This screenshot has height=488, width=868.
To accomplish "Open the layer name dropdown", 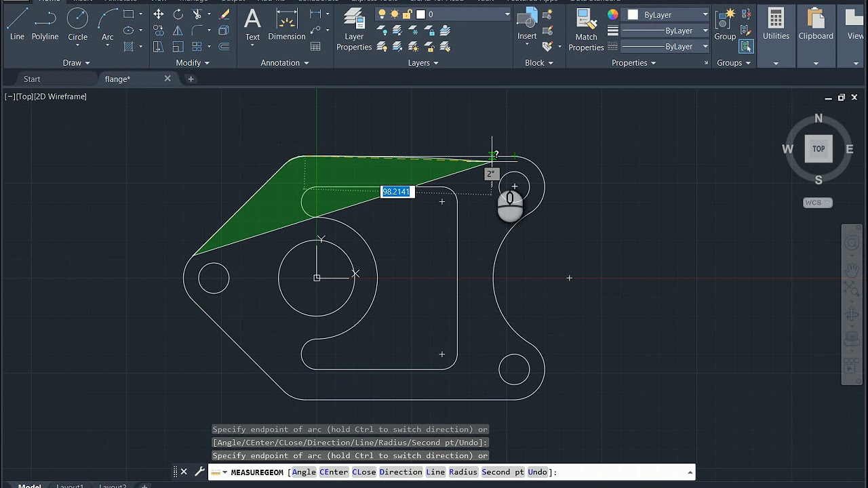I will [507, 14].
